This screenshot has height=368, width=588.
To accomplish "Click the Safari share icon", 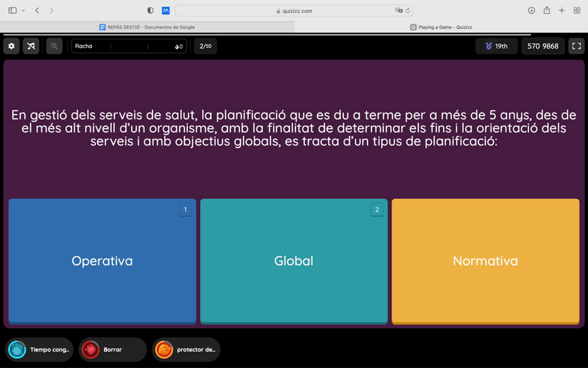I will point(546,10).
